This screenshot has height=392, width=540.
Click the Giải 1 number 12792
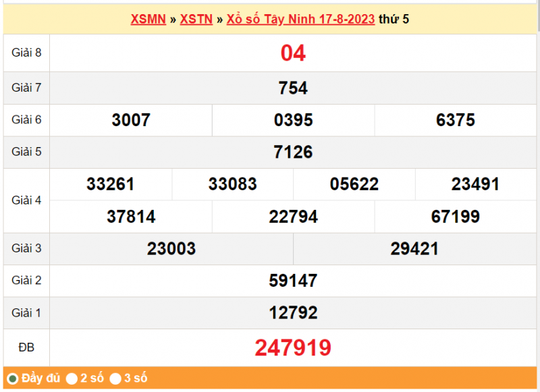pos(293,312)
